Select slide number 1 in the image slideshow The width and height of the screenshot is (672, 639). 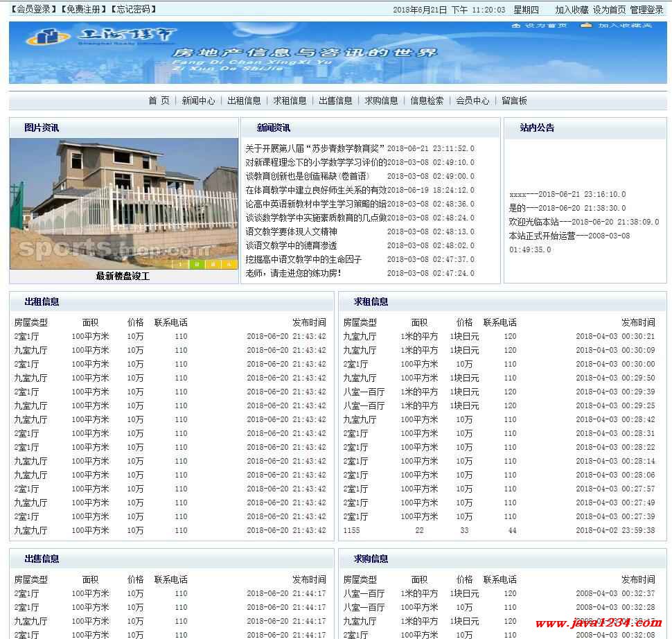[180, 264]
